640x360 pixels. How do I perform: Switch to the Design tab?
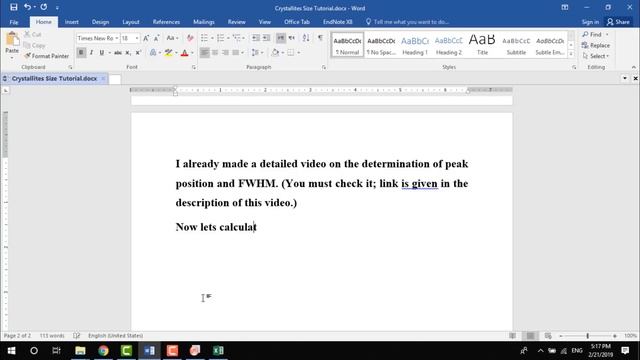click(x=100, y=22)
